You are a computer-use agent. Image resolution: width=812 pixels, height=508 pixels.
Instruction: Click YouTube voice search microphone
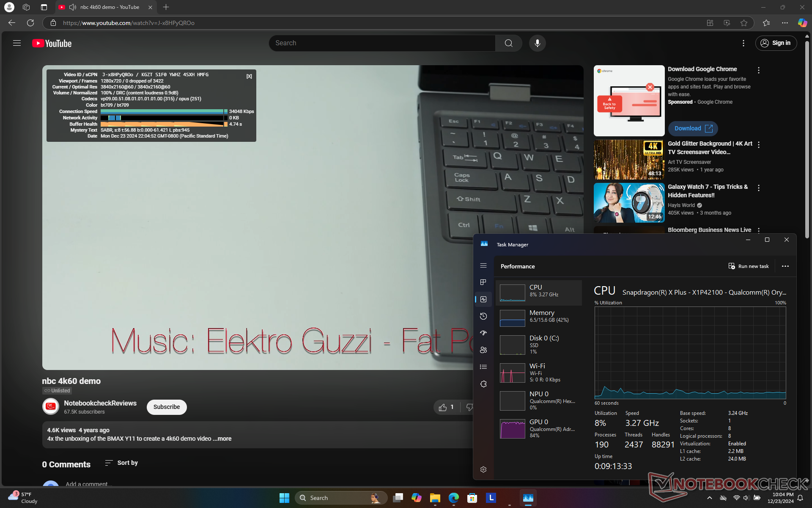pos(537,43)
